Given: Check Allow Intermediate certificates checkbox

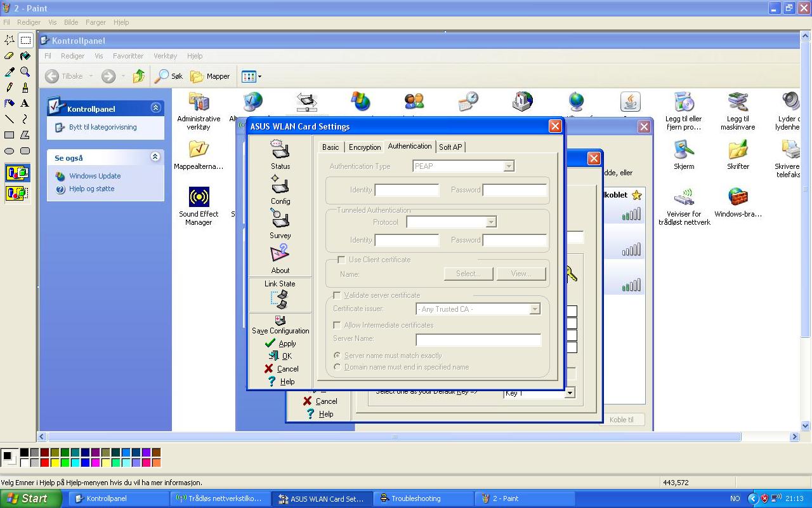Looking at the screenshot, I should point(337,325).
